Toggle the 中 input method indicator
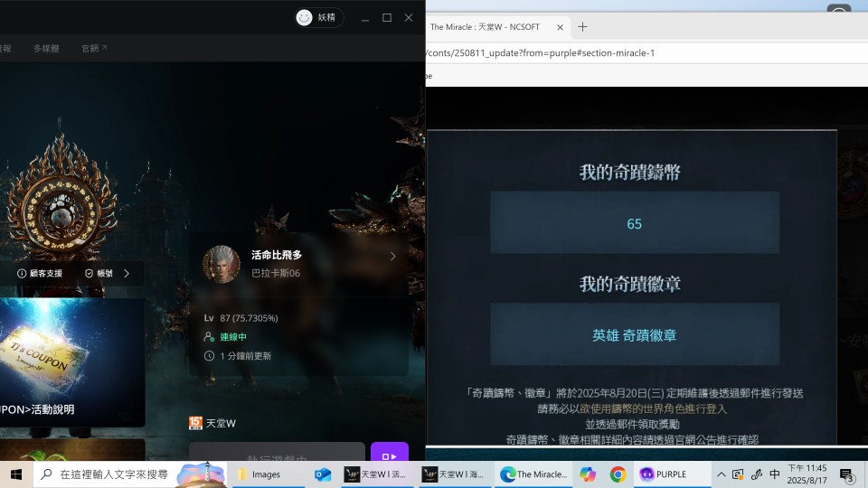 point(774,474)
